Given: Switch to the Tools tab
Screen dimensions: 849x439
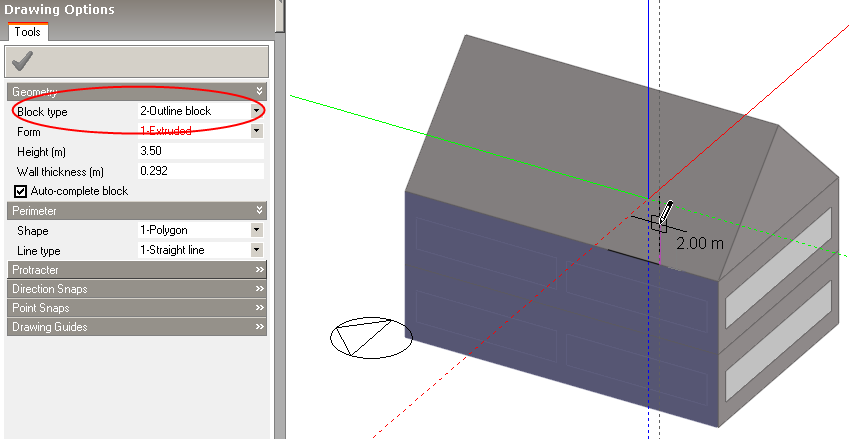Looking at the screenshot, I should [28, 32].
